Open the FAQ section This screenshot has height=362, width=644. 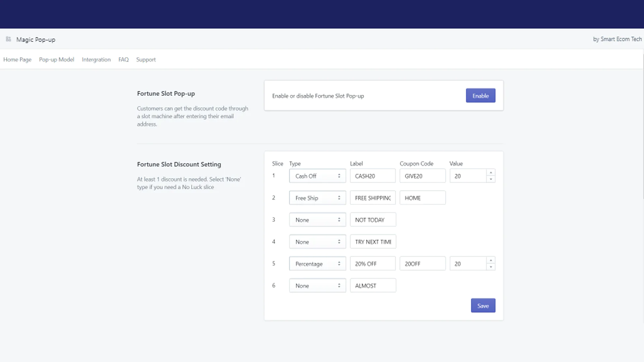[x=123, y=60]
